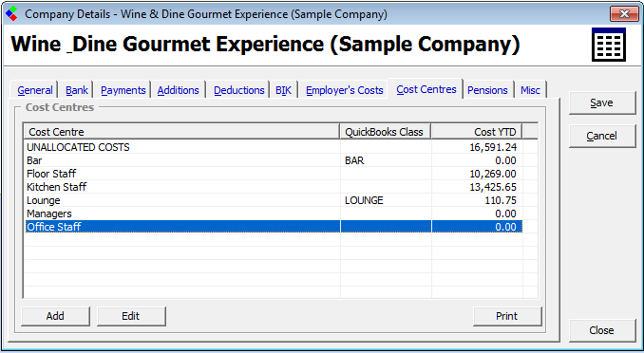Open the Misc tab
Screen dimensions: 644x353
[x=530, y=90]
